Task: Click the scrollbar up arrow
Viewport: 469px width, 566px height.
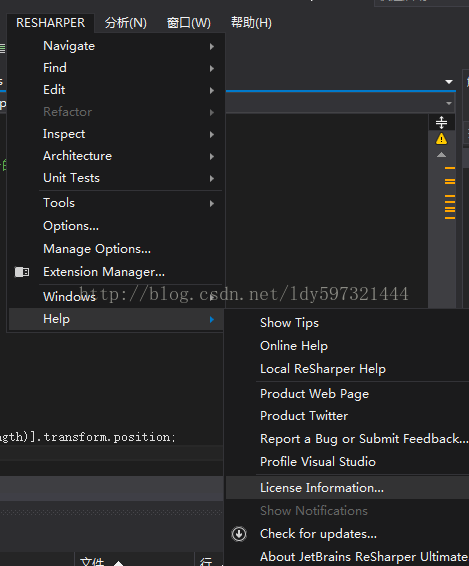Action: [441, 155]
